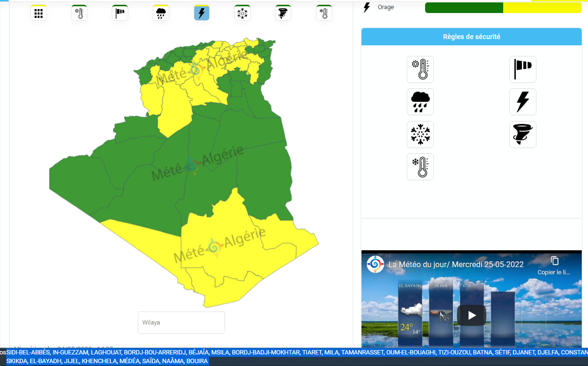Click the highlighted lightning filter above the map
Viewport: 588px width, 366px height.
[x=201, y=13]
